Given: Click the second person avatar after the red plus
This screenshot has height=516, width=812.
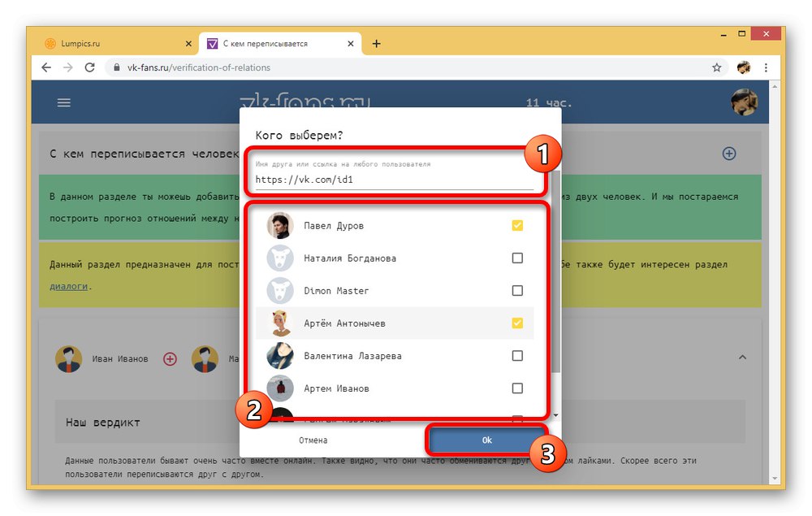Looking at the screenshot, I should [x=205, y=358].
